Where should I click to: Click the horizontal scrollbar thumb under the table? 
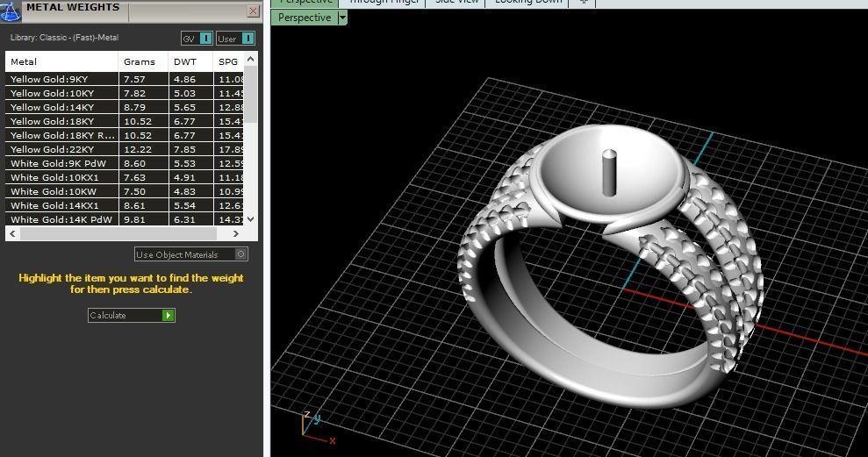pyautogui.click(x=118, y=233)
